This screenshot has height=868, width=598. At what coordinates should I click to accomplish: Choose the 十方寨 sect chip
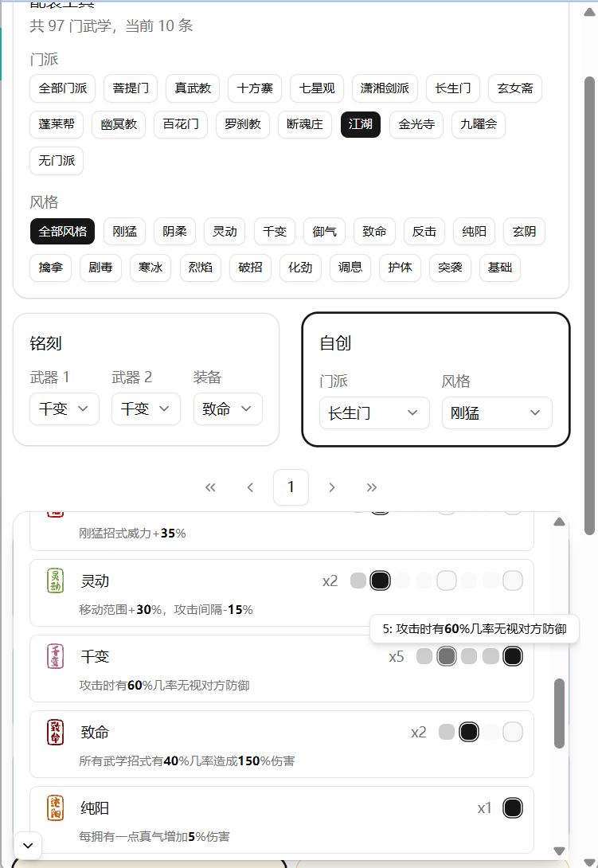[255, 88]
